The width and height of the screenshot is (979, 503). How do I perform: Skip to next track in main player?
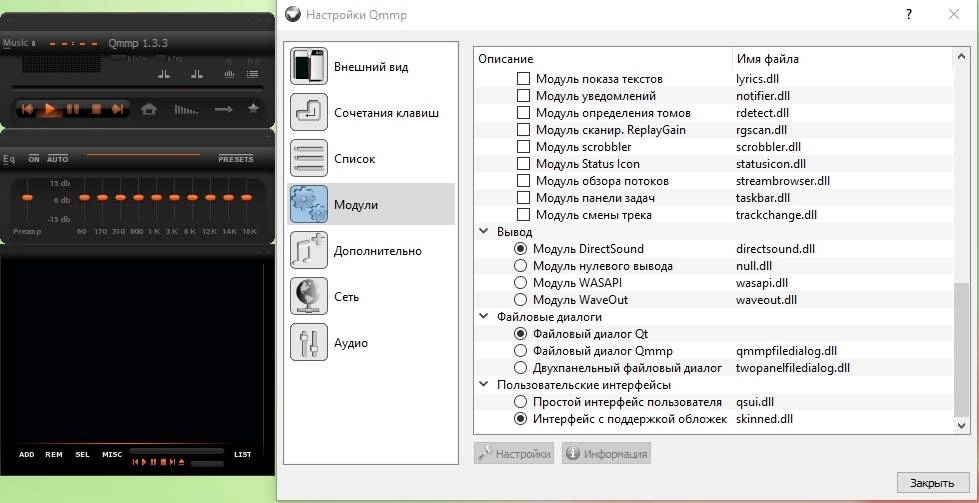point(117,109)
